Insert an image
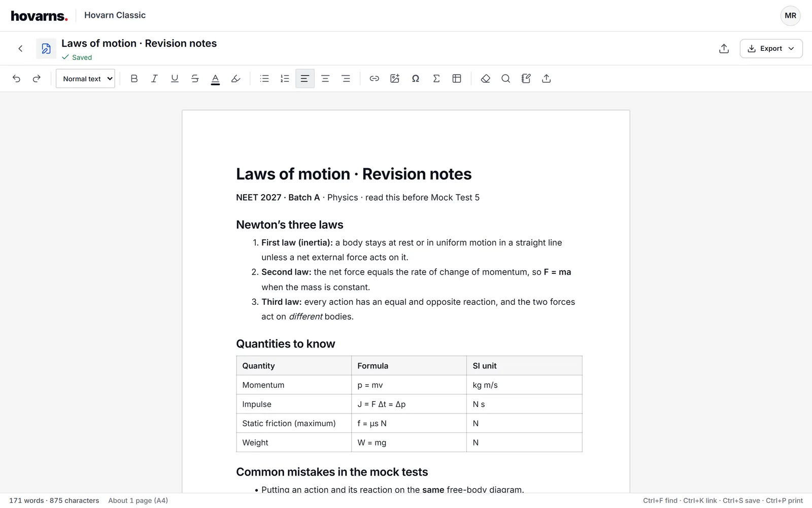Viewport: 812px width, 508px height. pyautogui.click(x=395, y=79)
